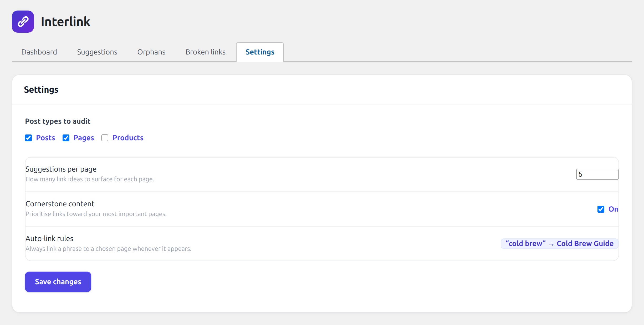Switch to the Suggestions tab
Image resolution: width=644 pixels, height=325 pixels.
coord(97,52)
